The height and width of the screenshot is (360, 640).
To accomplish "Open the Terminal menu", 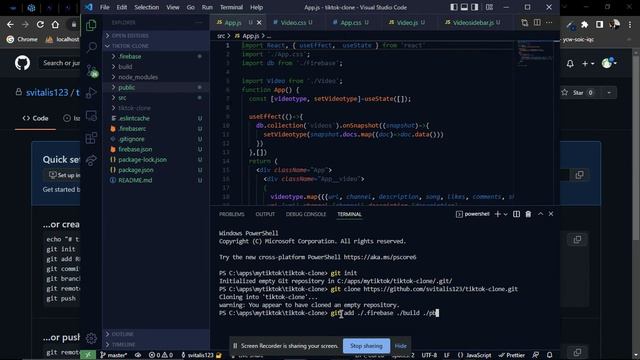I will click(x=231, y=7).
